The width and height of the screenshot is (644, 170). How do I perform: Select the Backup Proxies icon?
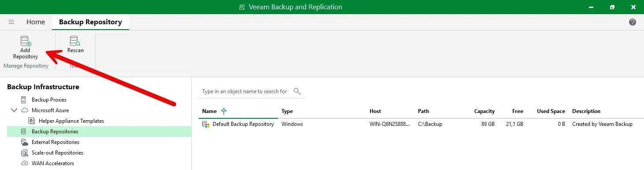click(x=23, y=100)
